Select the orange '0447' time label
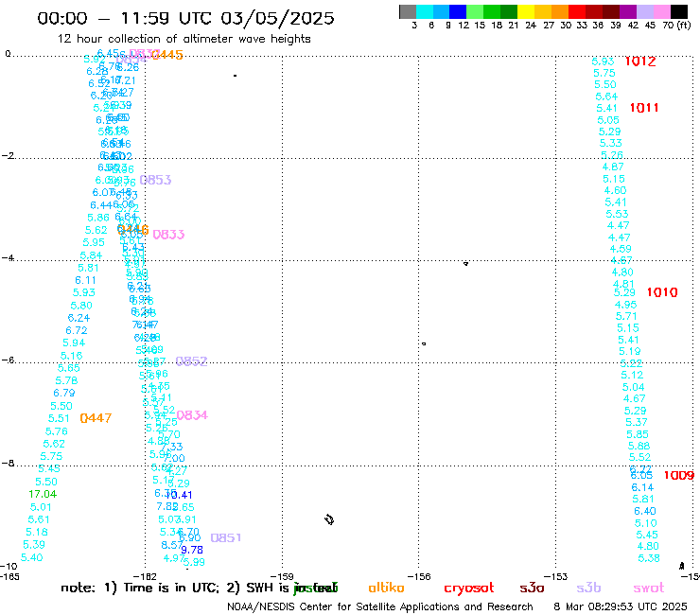 point(96,418)
